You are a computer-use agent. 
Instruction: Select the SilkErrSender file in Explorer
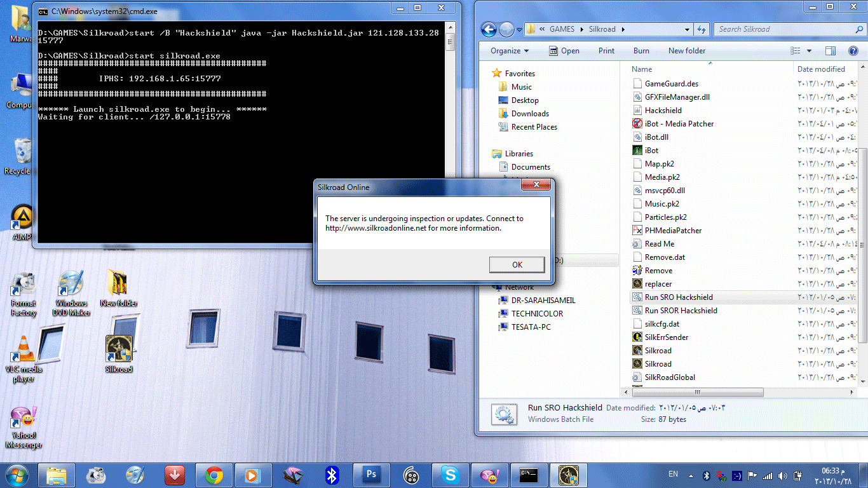[x=661, y=337]
